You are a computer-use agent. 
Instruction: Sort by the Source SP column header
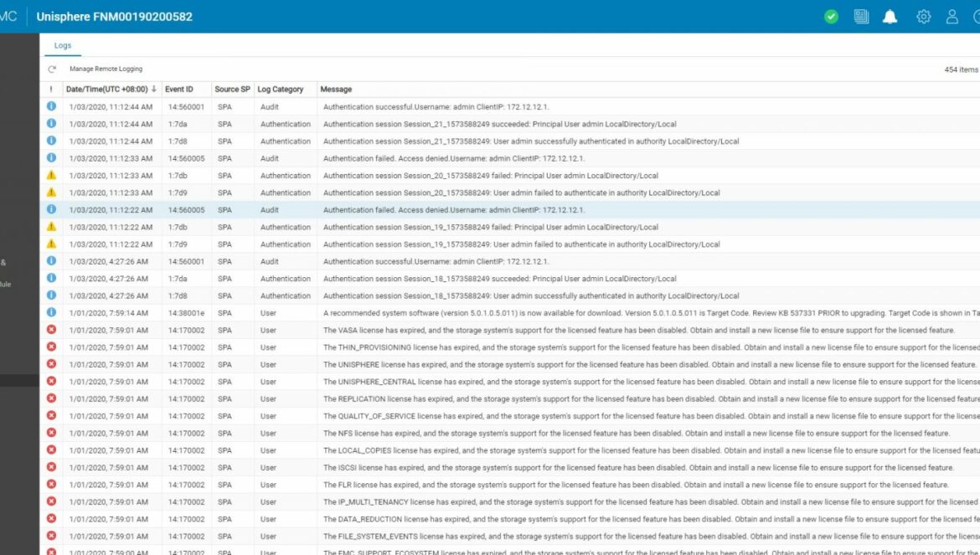coord(232,90)
